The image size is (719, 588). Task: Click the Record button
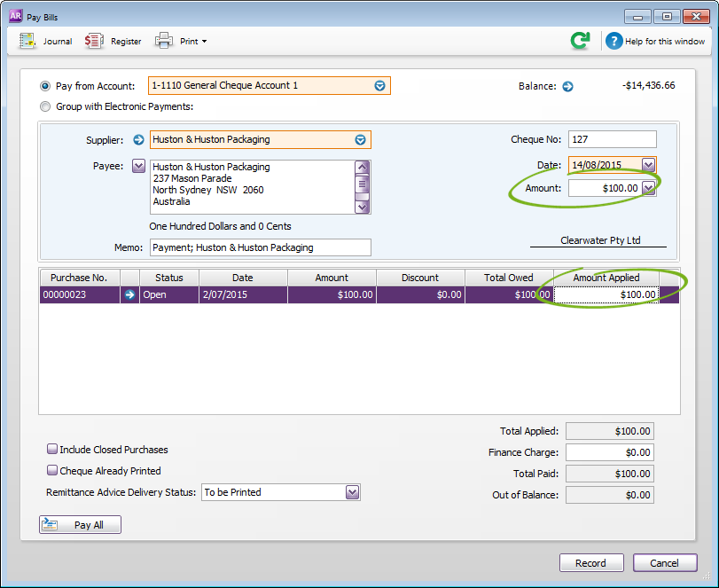[590, 563]
